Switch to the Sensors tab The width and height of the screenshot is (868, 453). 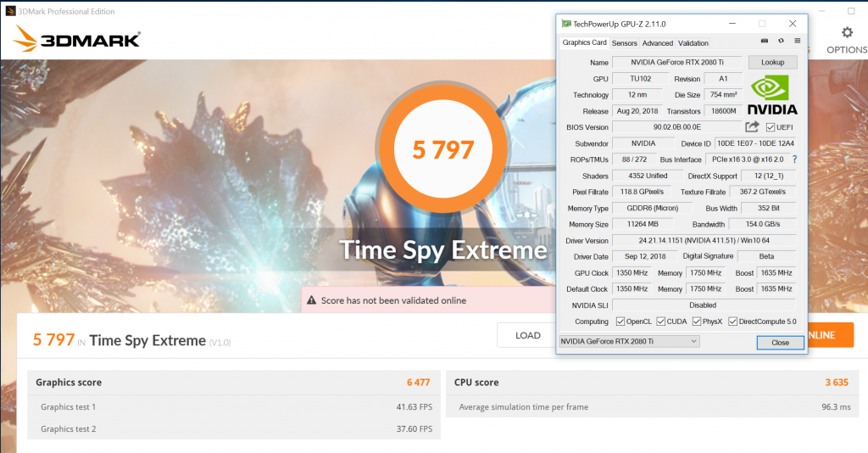[x=625, y=43]
